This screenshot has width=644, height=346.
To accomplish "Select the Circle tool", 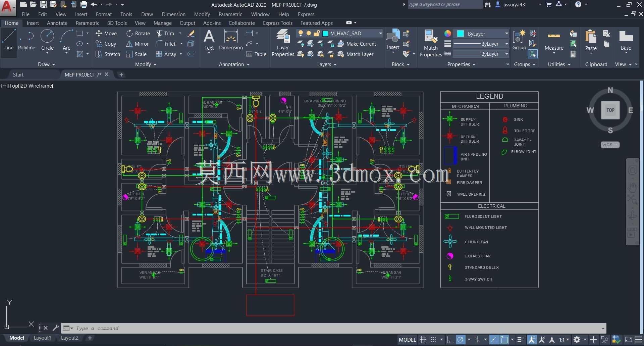I will point(47,40).
